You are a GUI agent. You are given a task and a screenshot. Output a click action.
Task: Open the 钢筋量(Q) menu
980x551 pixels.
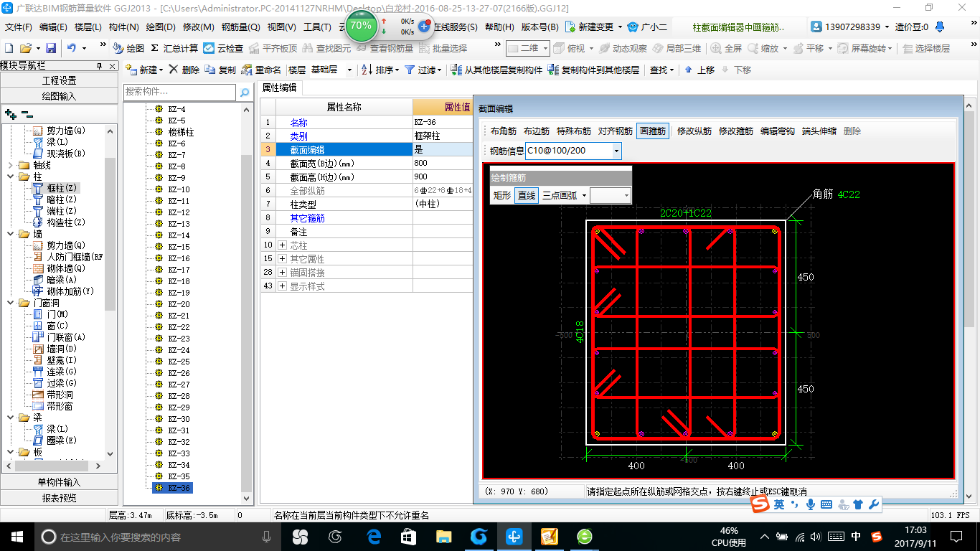coord(240,27)
